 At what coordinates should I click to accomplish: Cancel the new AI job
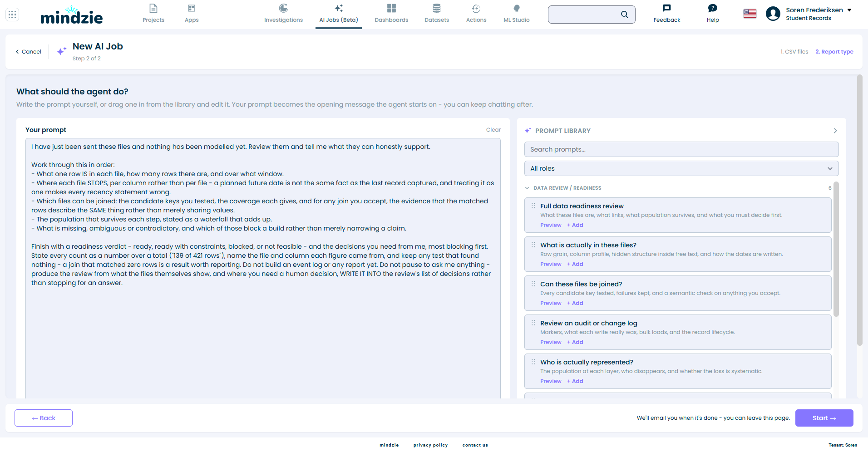click(x=28, y=52)
